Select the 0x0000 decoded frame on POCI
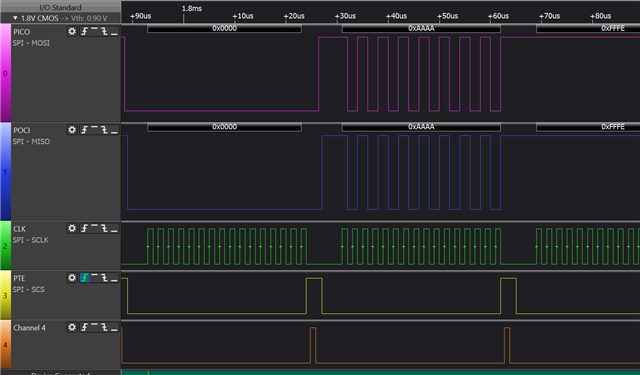Screen dimensions: 640x375 pos(224,127)
